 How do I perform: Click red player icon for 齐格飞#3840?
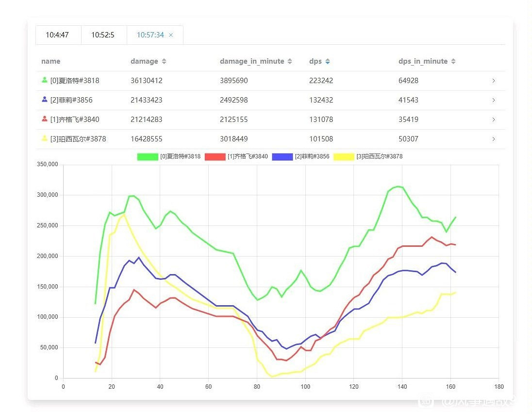pos(45,119)
